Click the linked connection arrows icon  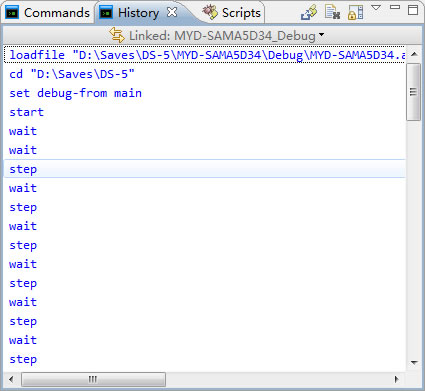pyautogui.click(x=117, y=35)
